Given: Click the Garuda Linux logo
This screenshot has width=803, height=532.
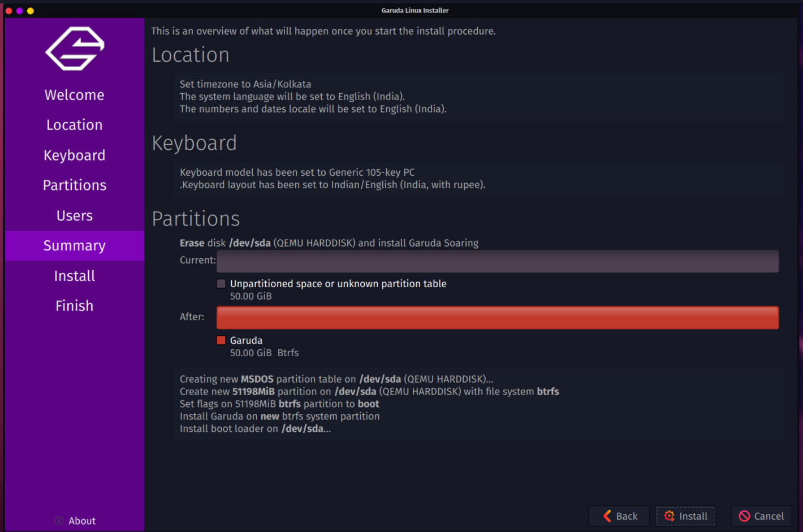Looking at the screenshot, I should point(74,49).
